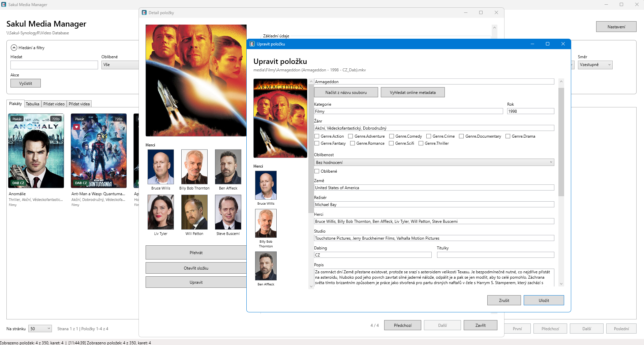Click Armageddon poster in the edit dialog
644x345 pixels.
tap(280, 118)
